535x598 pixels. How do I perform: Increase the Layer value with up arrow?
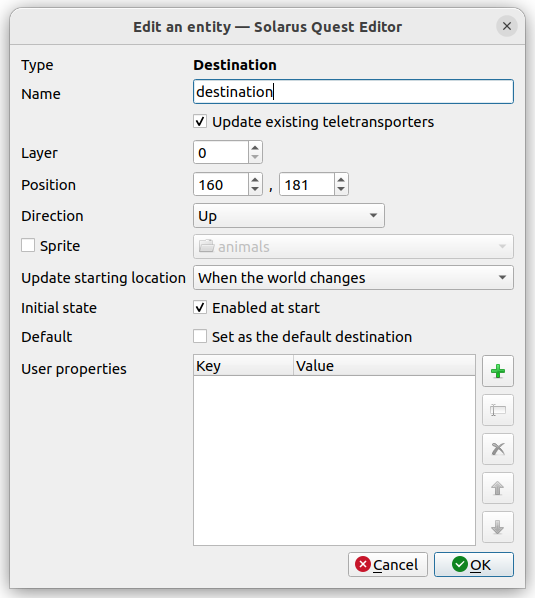pyautogui.click(x=255, y=147)
